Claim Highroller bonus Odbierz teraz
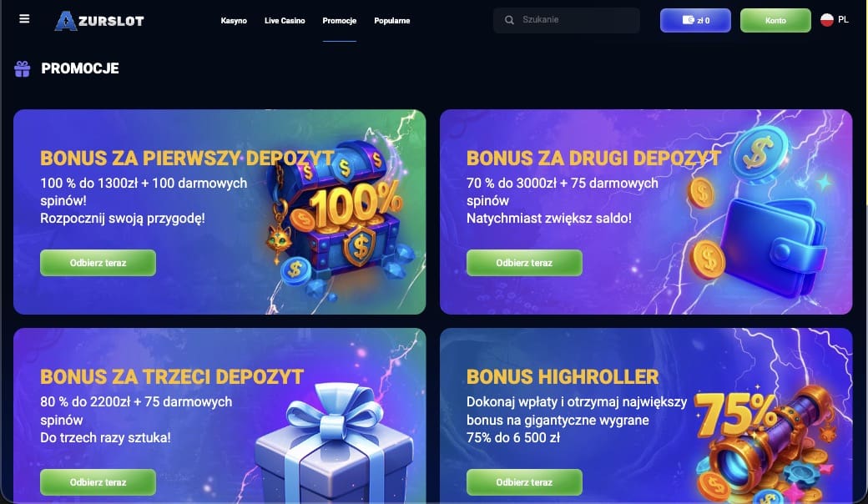Image resolution: width=868 pixels, height=504 pixels. point(524,482)
